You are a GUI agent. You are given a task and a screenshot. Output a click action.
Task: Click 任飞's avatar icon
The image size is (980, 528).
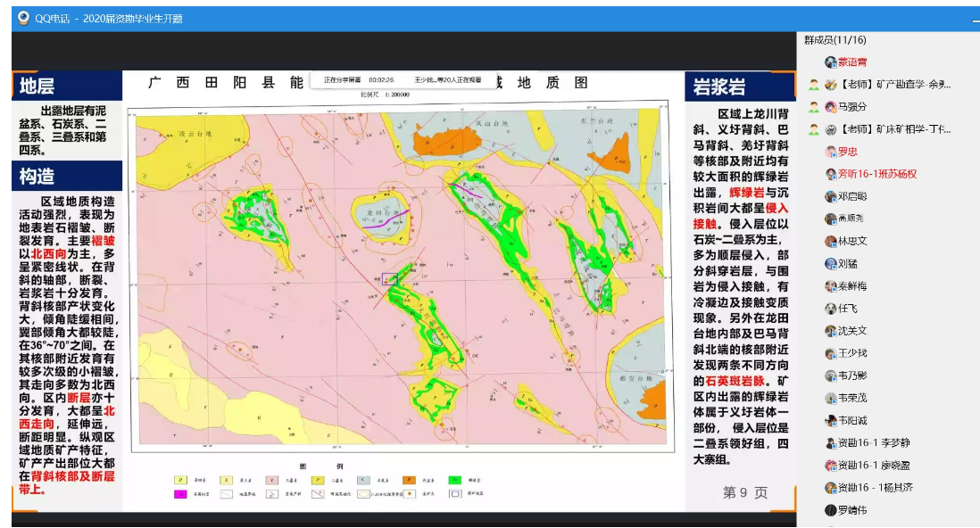coord(830,309)
